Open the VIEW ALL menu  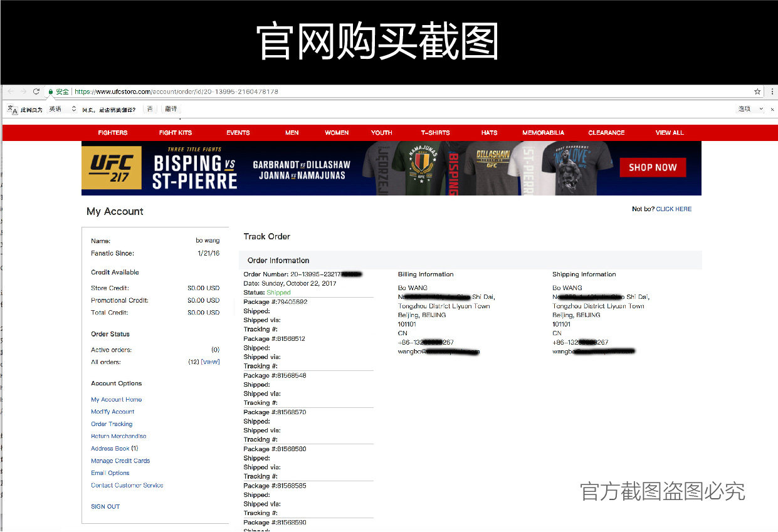coord(670,133)
